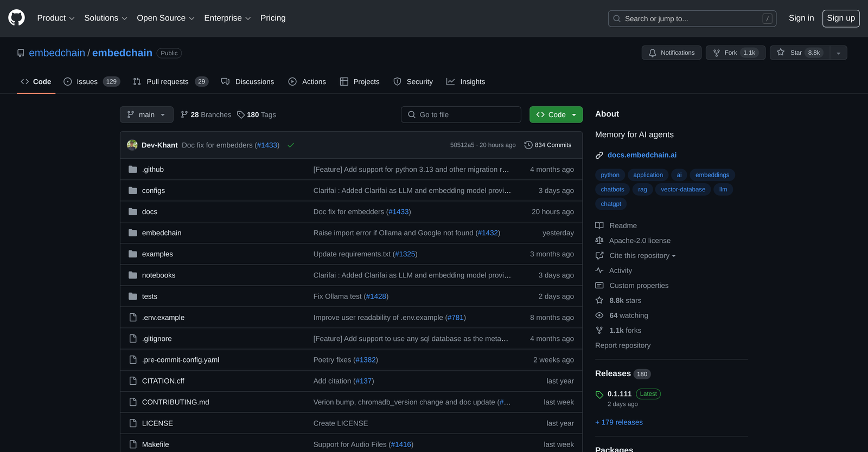The width and height of the screenshot is (868, 452).
Task: Open the Actions tab
Action: (307, 82)
